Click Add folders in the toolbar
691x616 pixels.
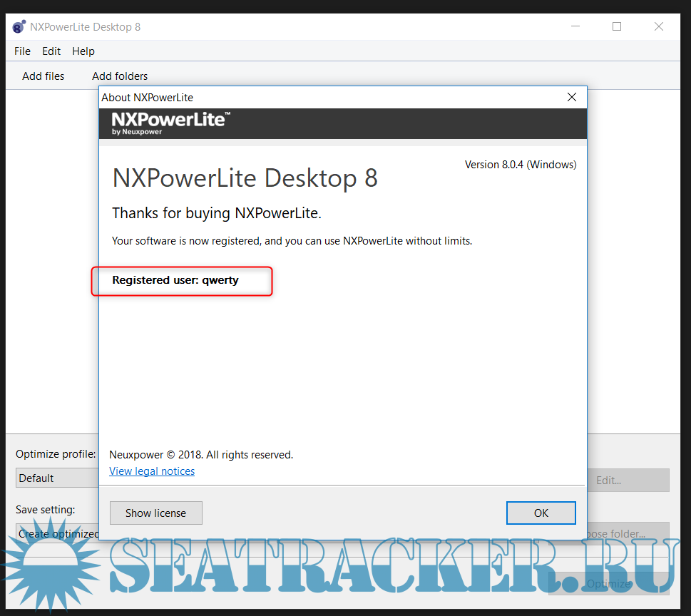tap(120, 76)
